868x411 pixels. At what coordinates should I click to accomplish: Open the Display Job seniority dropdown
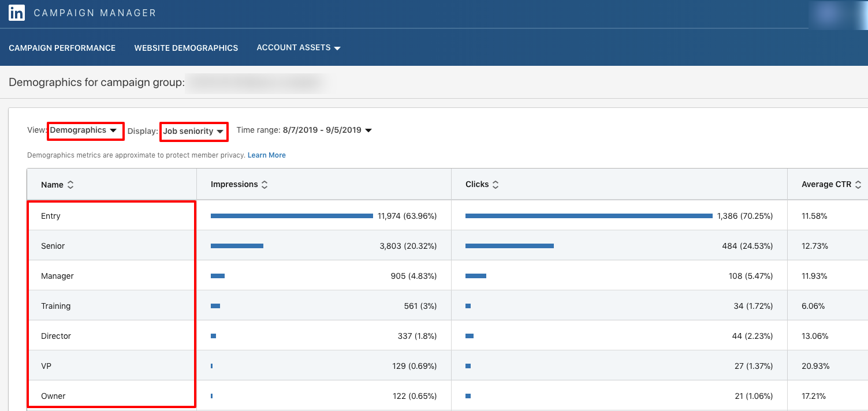point(193,132)
